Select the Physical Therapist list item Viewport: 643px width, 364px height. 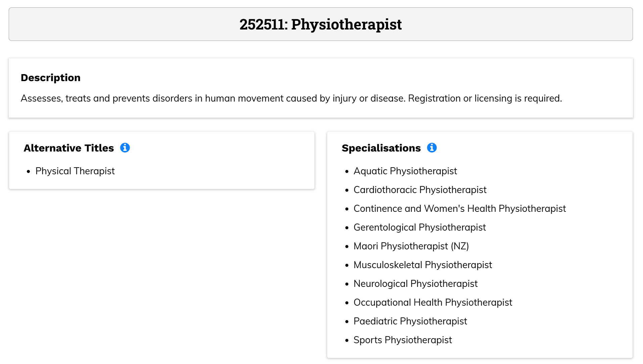pyautogui.click(x=75, y=171)
